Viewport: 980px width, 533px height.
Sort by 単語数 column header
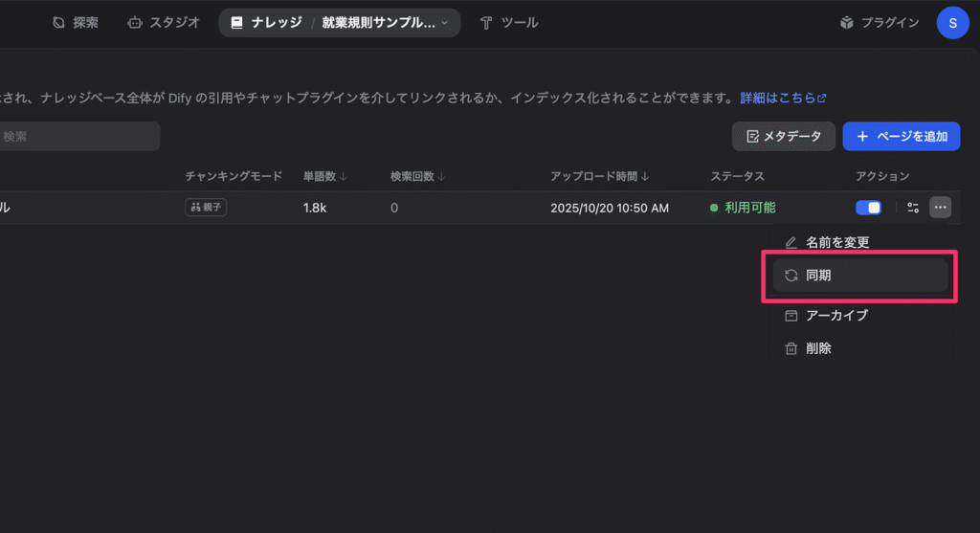point(325,176)
